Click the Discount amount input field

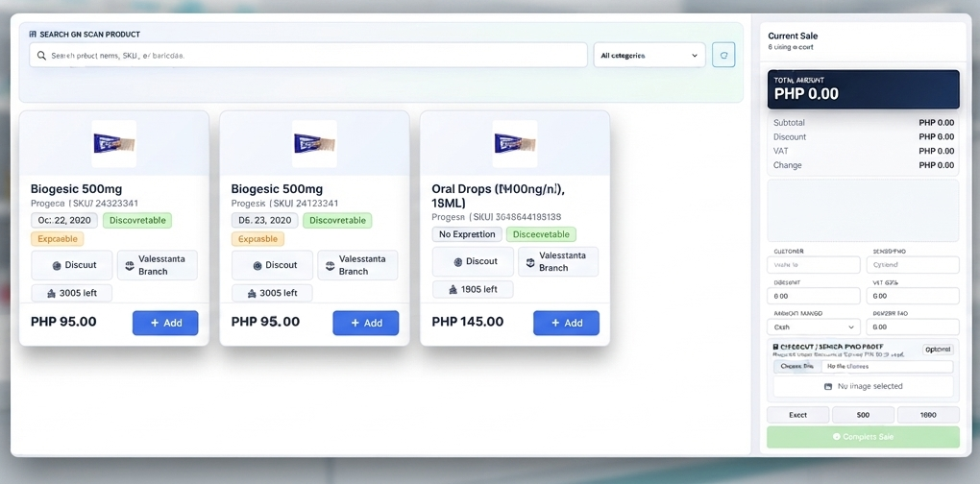[814, 296]
